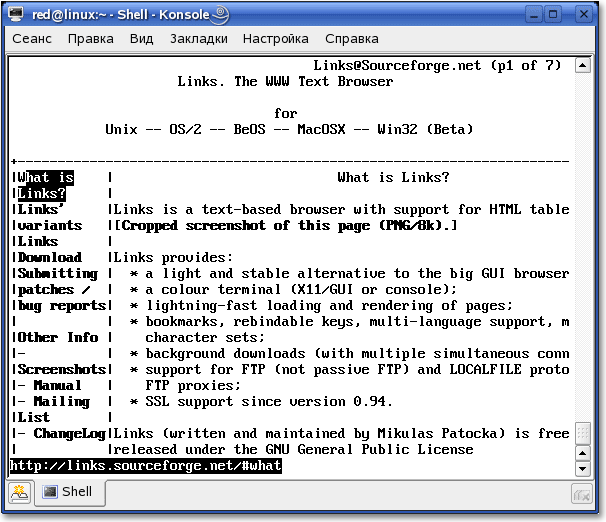Open the Screenshots link
Screen dimensions: 606x522
tap(62, 369)
